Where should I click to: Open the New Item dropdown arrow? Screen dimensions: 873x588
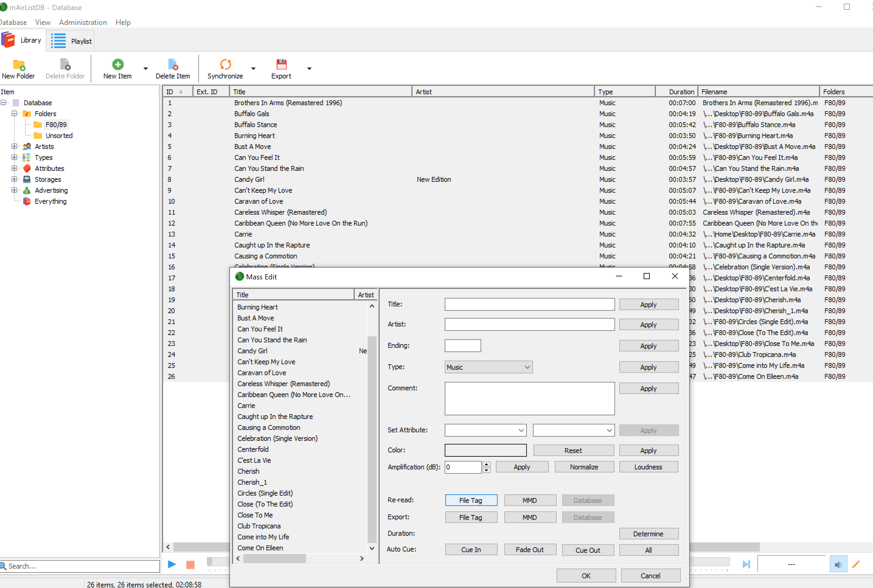point(146,69)
